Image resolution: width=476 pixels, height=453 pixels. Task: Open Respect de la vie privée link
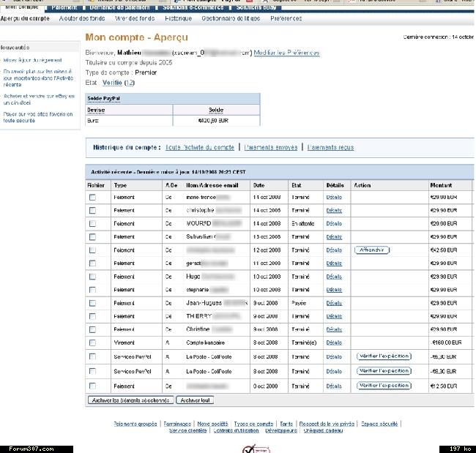327,424
